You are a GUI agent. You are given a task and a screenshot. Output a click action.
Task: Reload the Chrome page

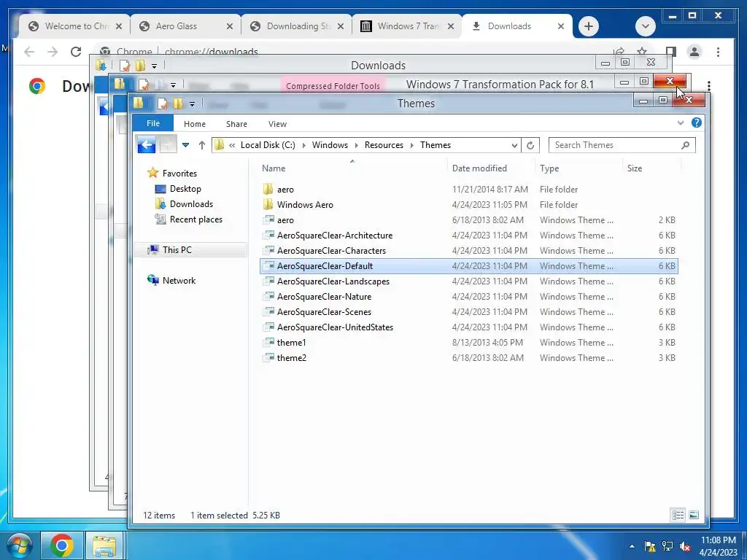[x=76, y=52]
